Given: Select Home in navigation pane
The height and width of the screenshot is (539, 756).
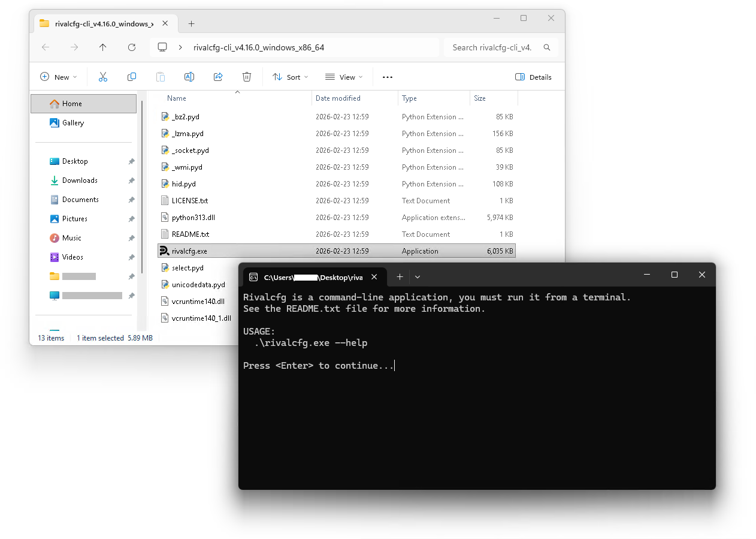Looking at the screenshot, I should coord(72,104).
